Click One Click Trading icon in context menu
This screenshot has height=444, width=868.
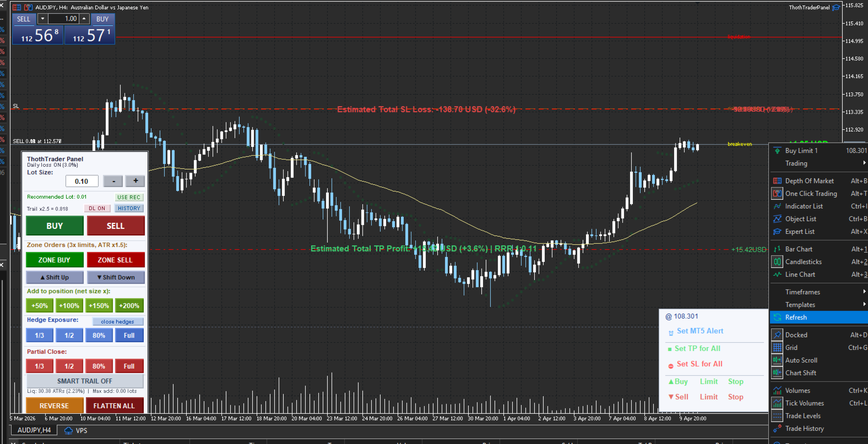777,194
